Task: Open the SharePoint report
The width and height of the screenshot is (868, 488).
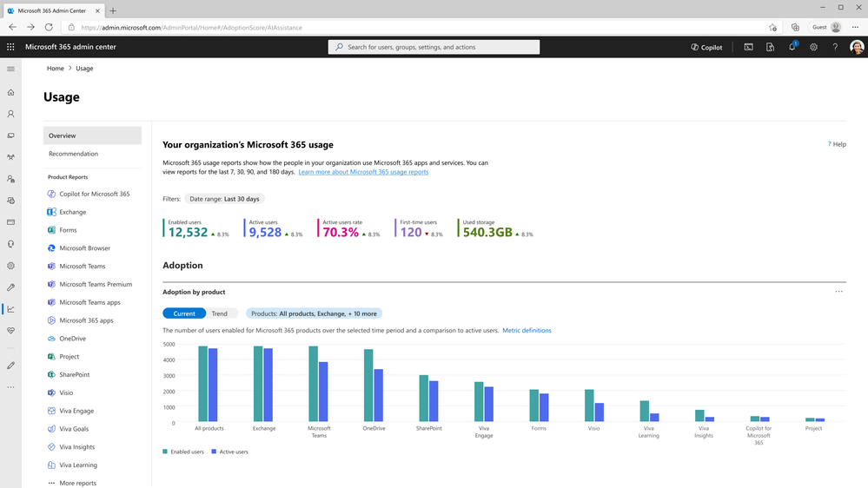Action: pyautogui.click(x=69, y=374)
